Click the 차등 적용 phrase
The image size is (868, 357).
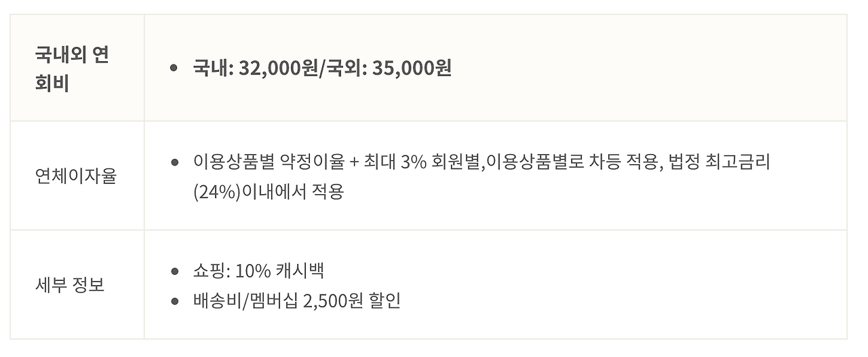point(624,162)
